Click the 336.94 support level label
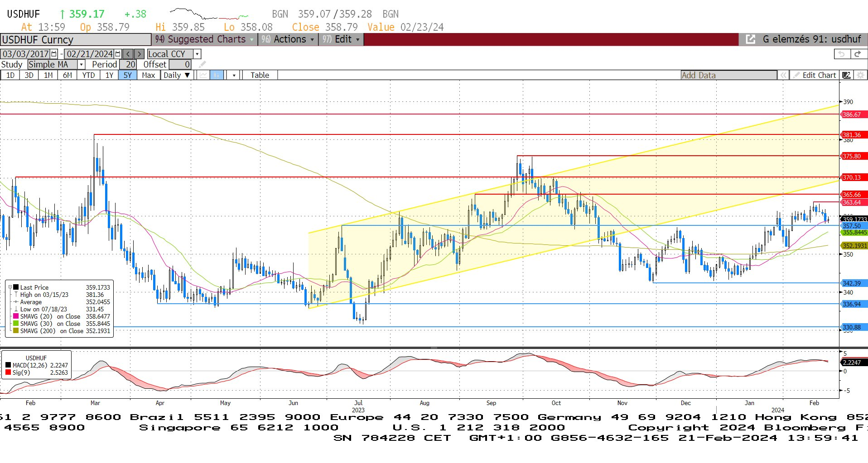This screenshot has height=463, width=868. tap(854, 304)
